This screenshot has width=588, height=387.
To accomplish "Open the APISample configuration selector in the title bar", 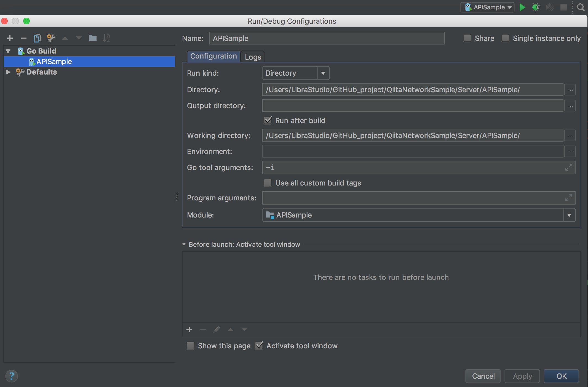I will point(487,7).
